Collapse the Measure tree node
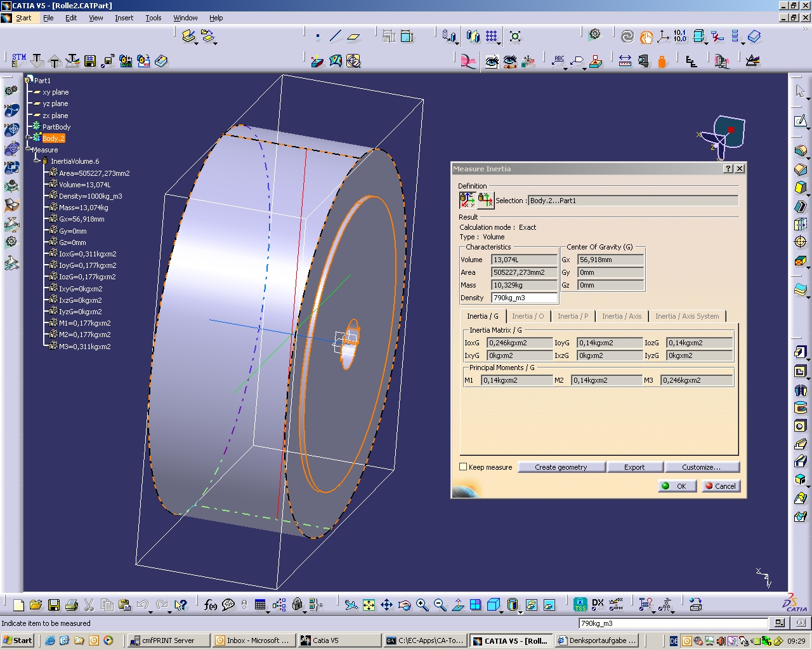 tap(29, 150)
